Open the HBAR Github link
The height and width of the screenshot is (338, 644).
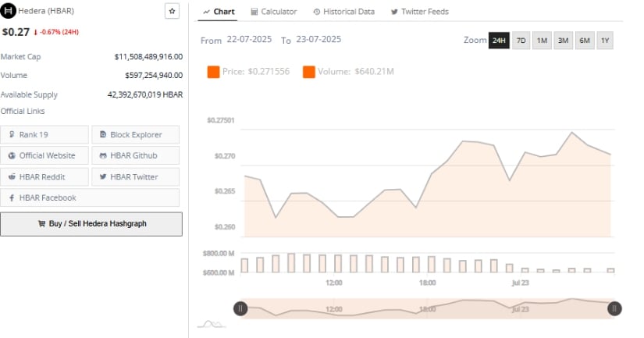click(136, 155)
